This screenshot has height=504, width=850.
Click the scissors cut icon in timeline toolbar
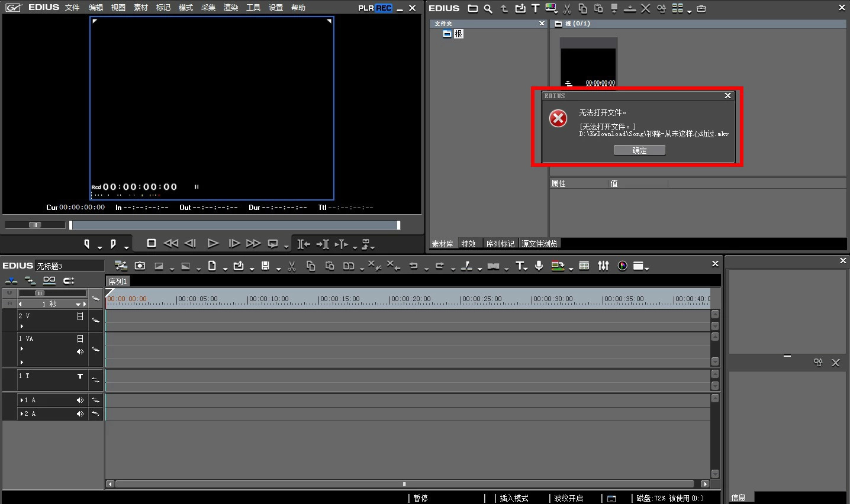[292, 266]
